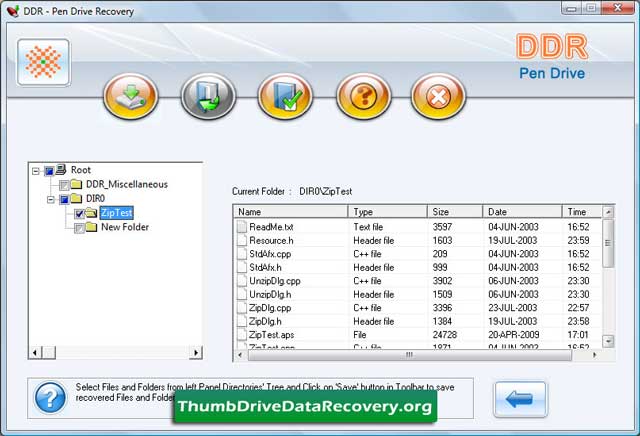The image size is (640, 436).
Task: Click the file list scroll up arrow
Action: click(x=608, y=212)
